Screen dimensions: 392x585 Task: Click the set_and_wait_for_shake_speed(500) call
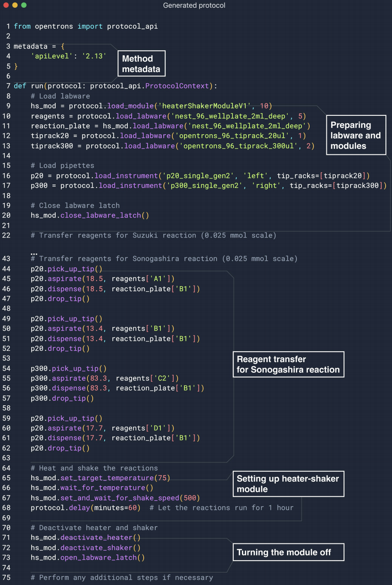[130, 498]
